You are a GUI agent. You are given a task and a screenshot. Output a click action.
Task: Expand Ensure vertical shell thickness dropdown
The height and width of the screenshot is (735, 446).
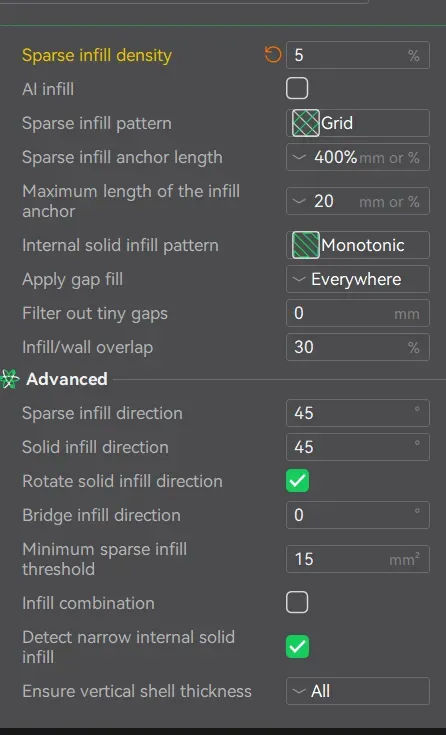coord(358,691)
